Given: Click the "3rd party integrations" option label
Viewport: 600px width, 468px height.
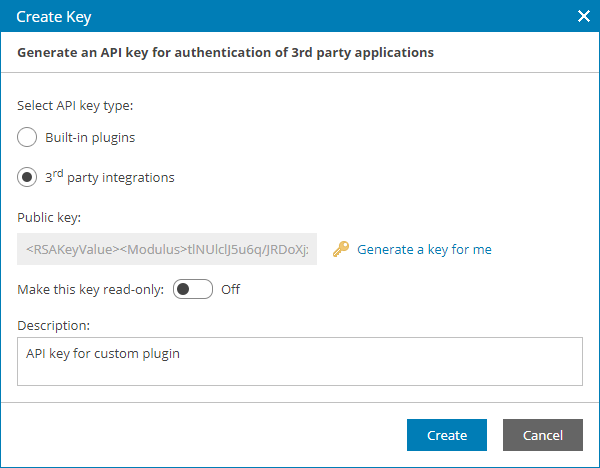Looking at the screenshot, I should (x=110, y=177).
